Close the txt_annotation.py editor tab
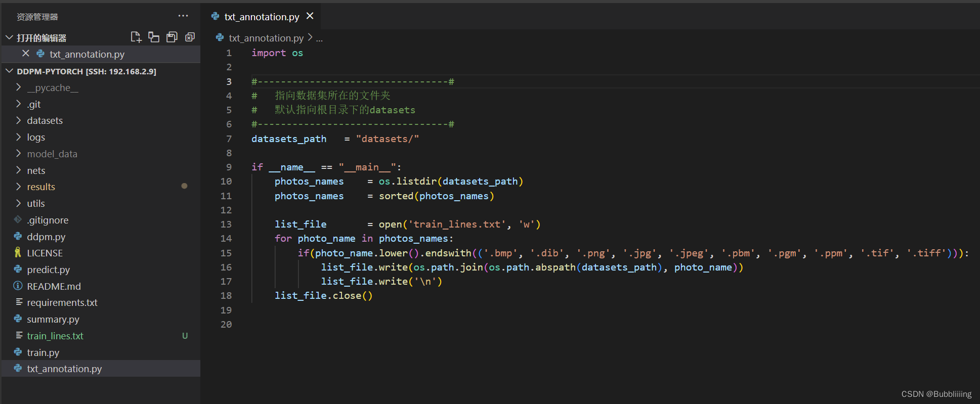This screenshot has width=980, height=404. pyautogui.click(x=310, y=16)
